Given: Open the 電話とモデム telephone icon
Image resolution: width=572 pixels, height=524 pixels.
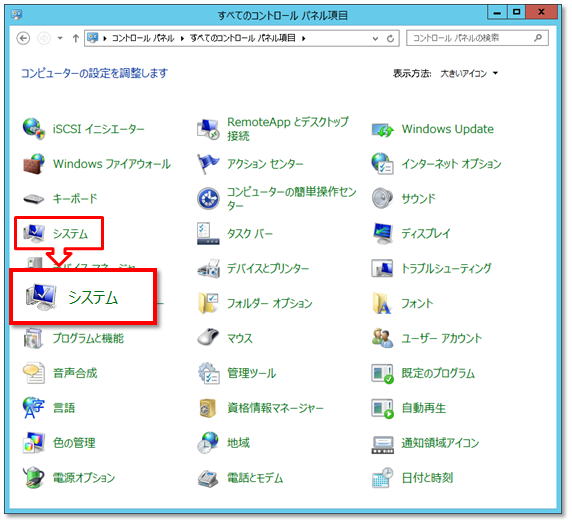Looking at the screenshot, I should click(x=208, y=478).
